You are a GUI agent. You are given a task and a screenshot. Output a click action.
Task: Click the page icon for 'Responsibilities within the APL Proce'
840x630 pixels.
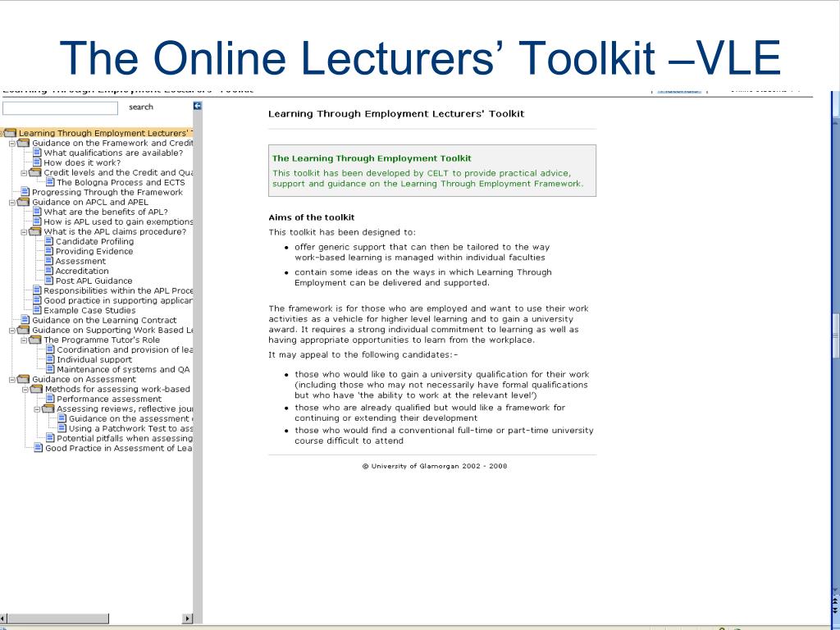[37, 290]
